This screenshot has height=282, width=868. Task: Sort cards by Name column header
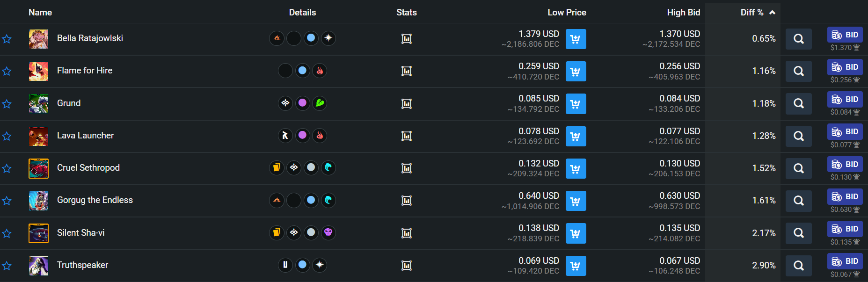[40, 13]
